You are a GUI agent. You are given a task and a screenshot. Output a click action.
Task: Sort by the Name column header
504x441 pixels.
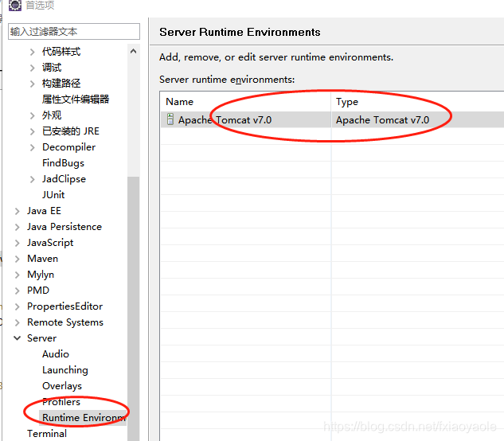pos(245,102)
